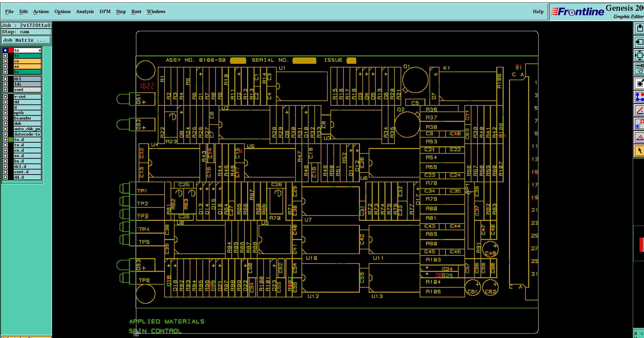Toggle checkbox for layer 'ss'
This screenshot has width=644, height=338.
point(5,66)
